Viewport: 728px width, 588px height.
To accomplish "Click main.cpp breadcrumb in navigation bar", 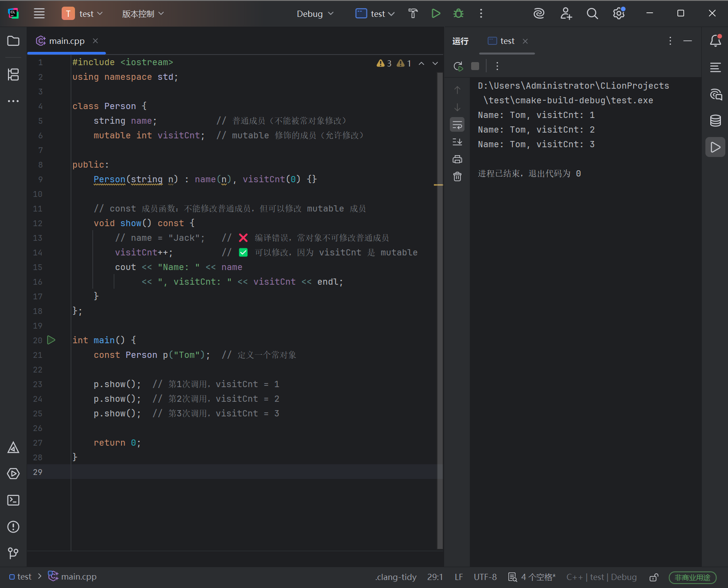I will click(72, 576).
